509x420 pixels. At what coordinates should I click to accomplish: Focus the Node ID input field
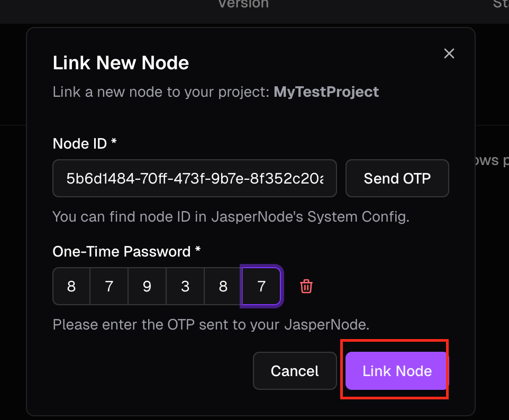point(195,178)
